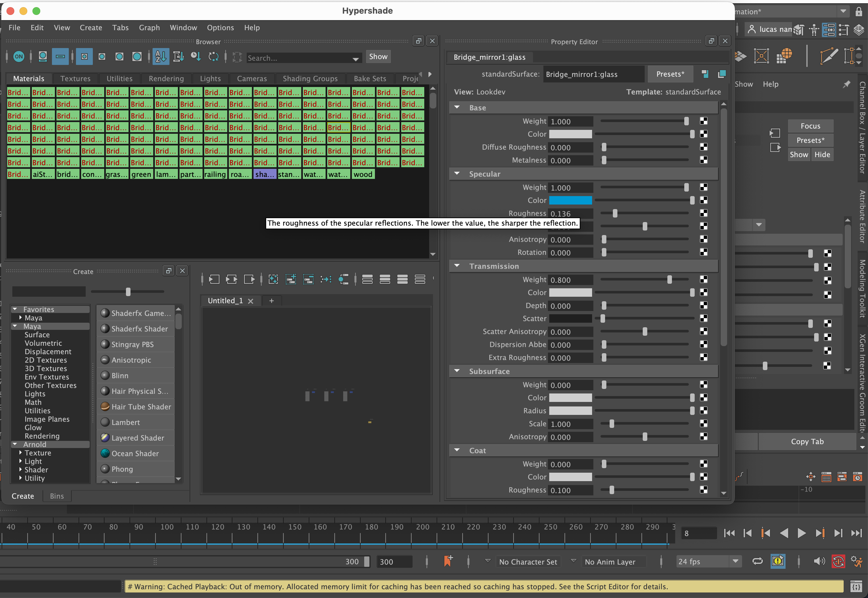
Task: Open the Presets* dropdown in Property Editor
Action: click(670, 74)
